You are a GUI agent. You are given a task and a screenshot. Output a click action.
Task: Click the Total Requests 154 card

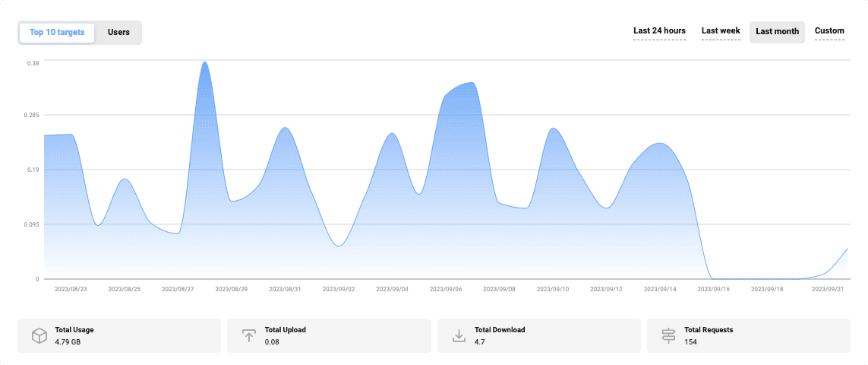749,335
